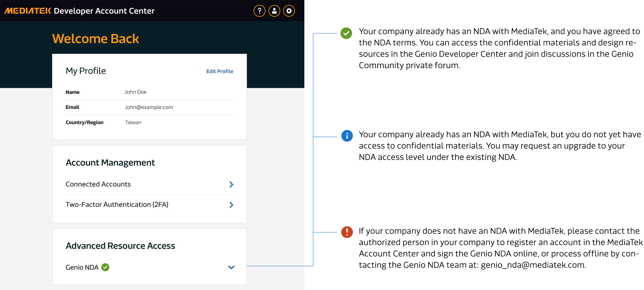Click text 'you have agreed to the NDA terms'

[x=500, y=37]
